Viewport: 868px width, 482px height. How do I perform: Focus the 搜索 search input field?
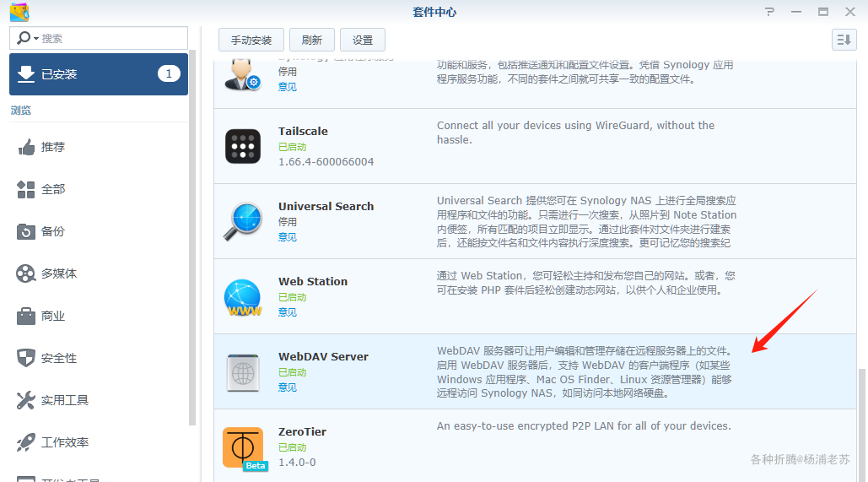tap(99, 38)
